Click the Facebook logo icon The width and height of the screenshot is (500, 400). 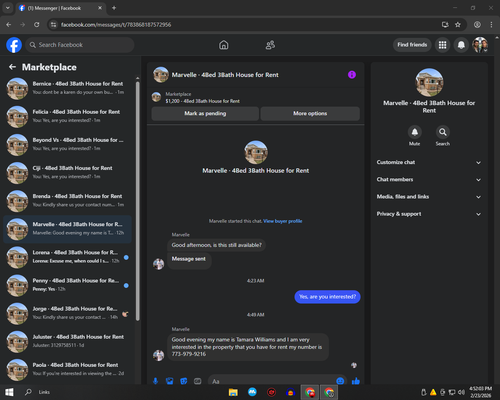coord(14,45)
